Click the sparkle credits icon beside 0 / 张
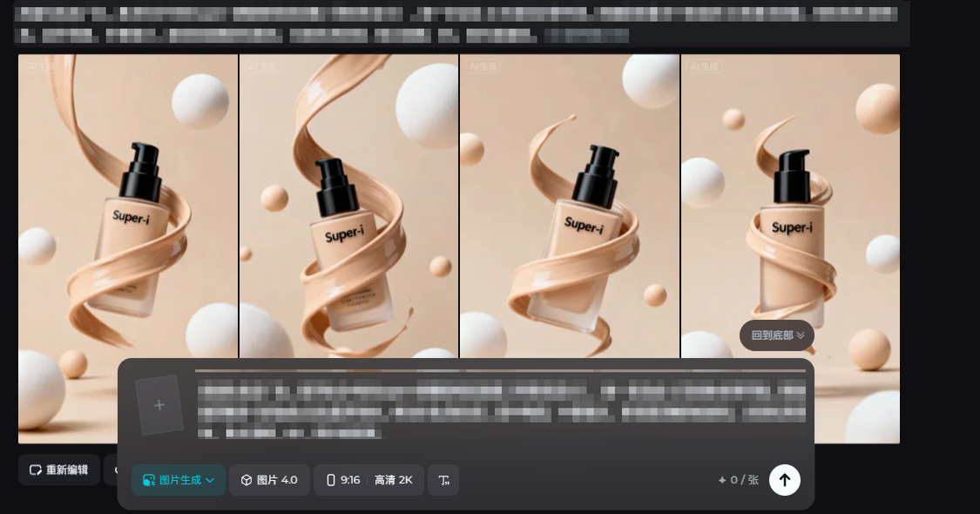The width and height of the screenshot is (980, 514). point(722,480)
